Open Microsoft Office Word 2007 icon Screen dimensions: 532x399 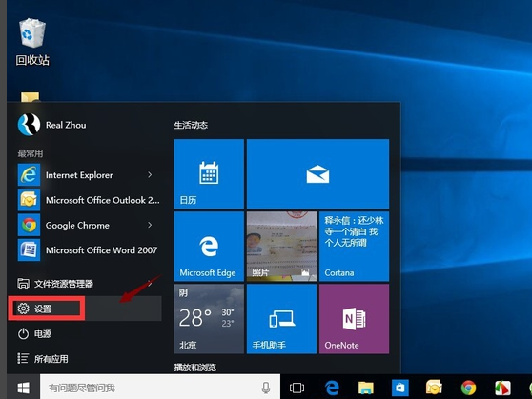pos(29,250)
